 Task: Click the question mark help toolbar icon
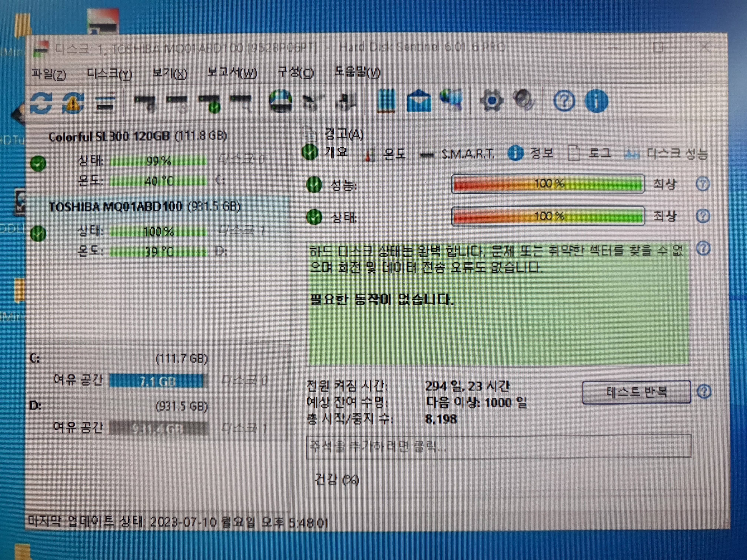coord(564,101)
